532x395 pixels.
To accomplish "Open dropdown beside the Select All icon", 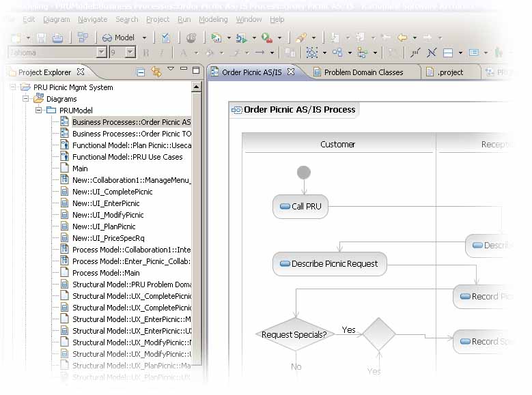I will tap(324, 53).
